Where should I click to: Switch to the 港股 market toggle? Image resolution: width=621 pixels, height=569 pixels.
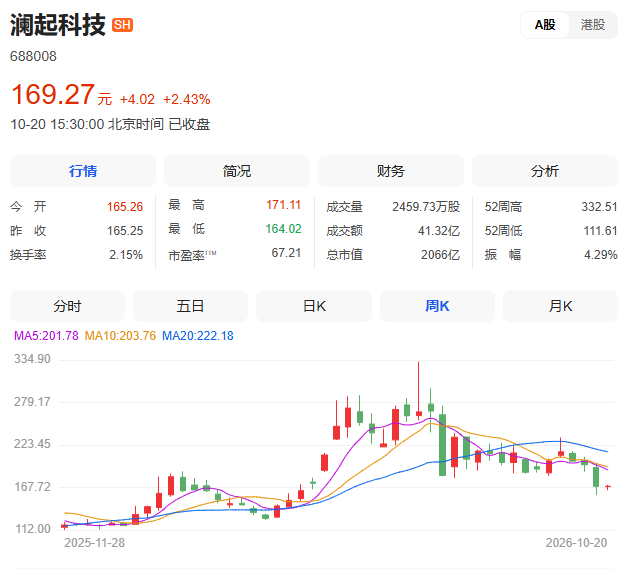tap(593, 25)
